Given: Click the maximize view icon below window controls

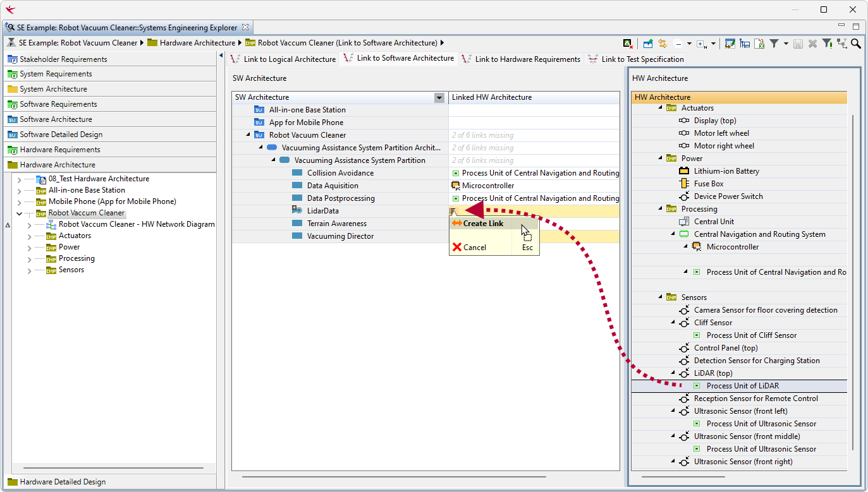Looking at the screenshot, I should tap(856, 27).
